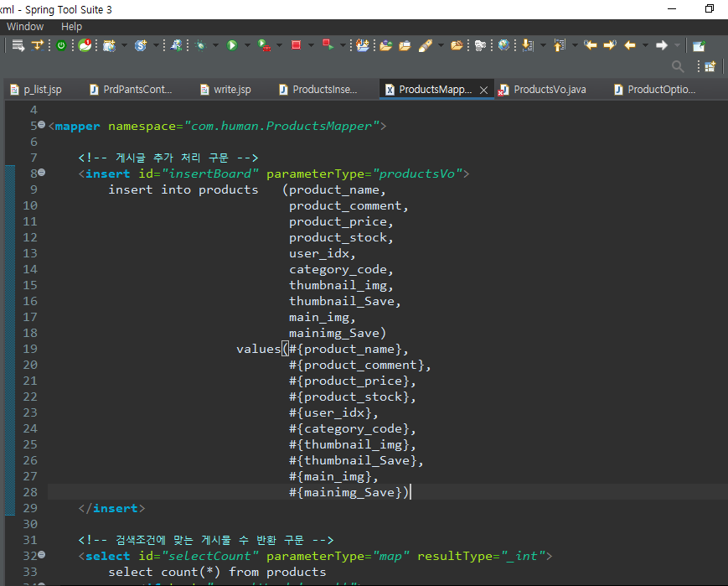Go to Last Edit Location icon

tap(591, 45)
